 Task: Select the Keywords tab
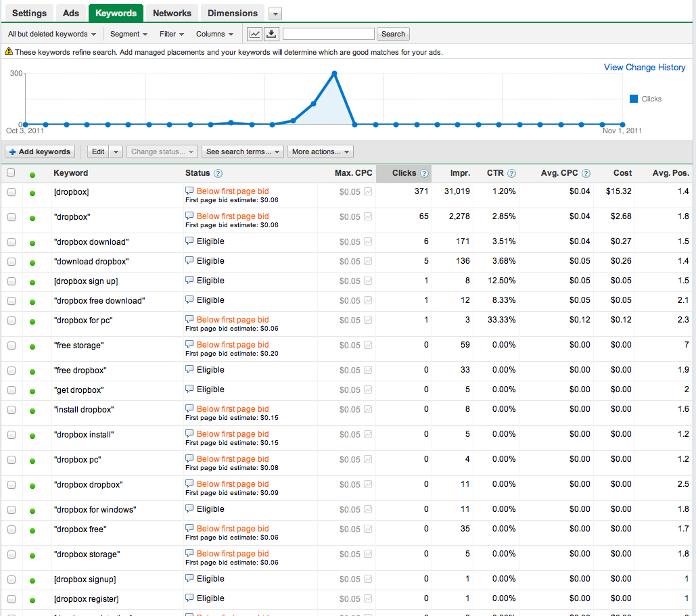116,14
